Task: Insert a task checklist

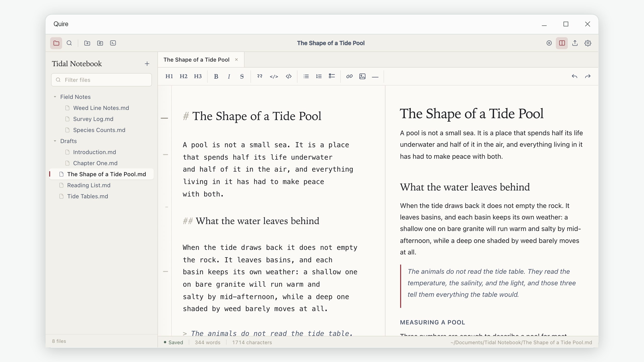Action: click(332, 76)
